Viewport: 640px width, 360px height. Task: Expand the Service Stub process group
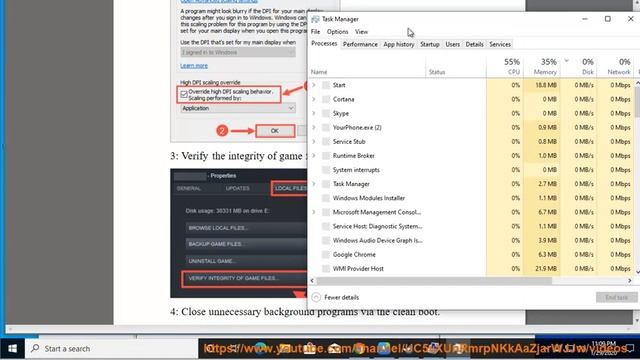pyautogui.click(x=314, y=142)
